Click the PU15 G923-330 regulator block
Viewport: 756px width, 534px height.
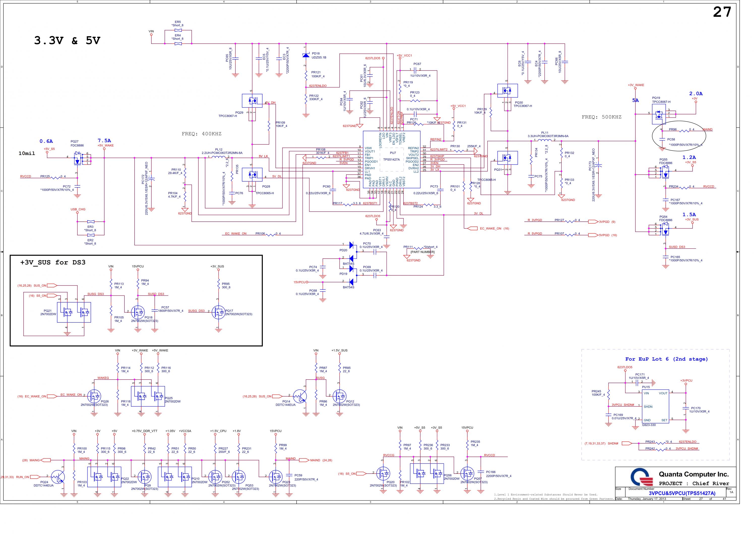[x=655, y=407]
